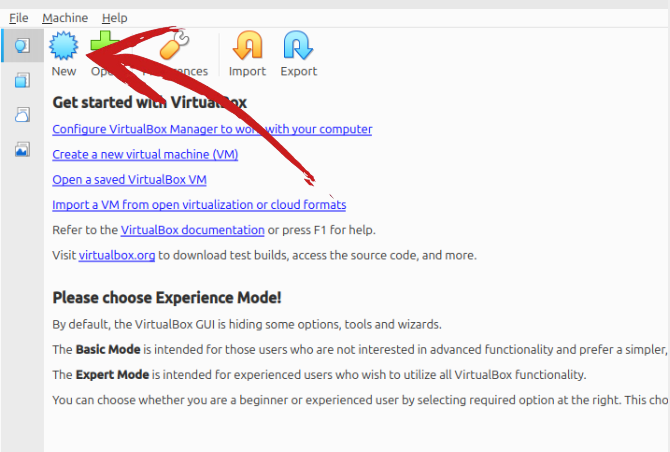Click the blue Export appliance icon
670x452 pixels.
[298, 45]
